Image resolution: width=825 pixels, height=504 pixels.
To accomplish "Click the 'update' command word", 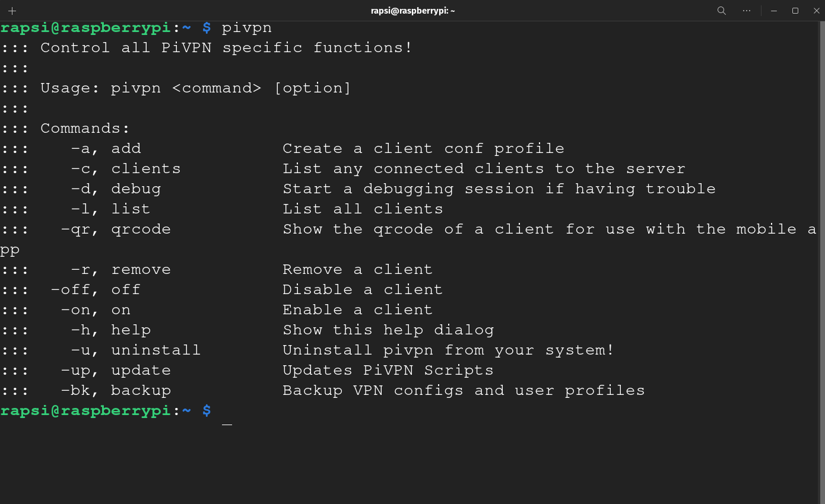I will click(141, 371).
